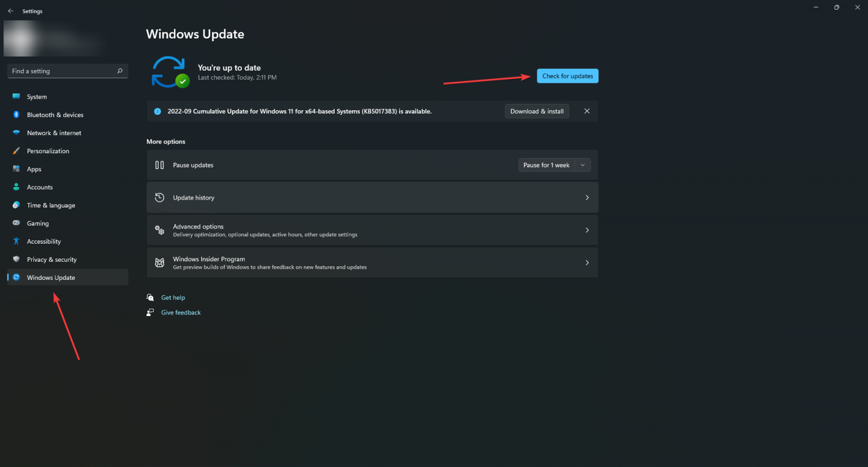Image resolution: width=868 pixels, height=467 pixels.
Task: Click the Bluetooth & devices icon
Action: point(16,115)
